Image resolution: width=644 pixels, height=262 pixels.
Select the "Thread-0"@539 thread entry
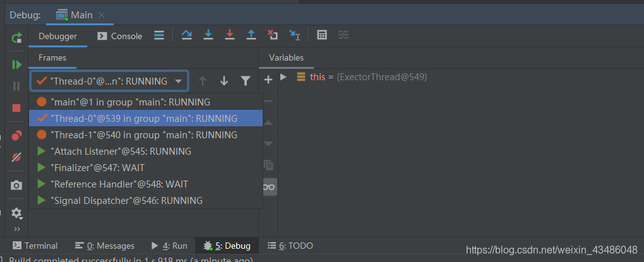click(x=146, y=118)
